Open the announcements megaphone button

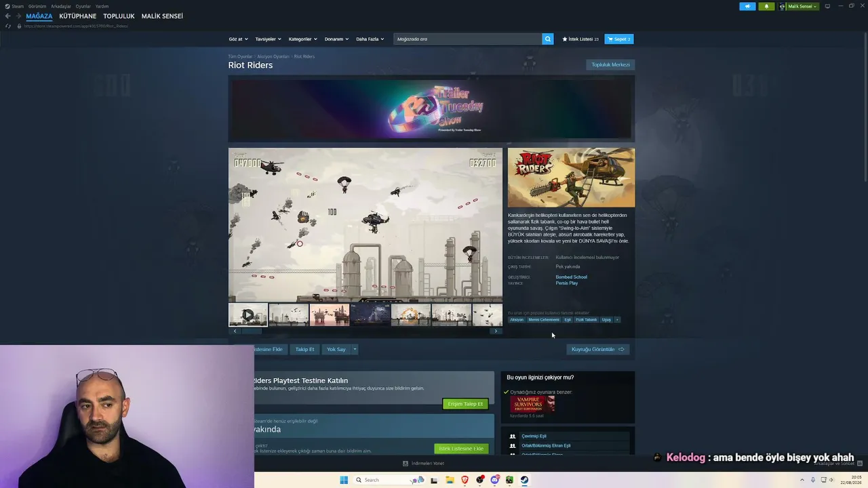tap(747, 6)
